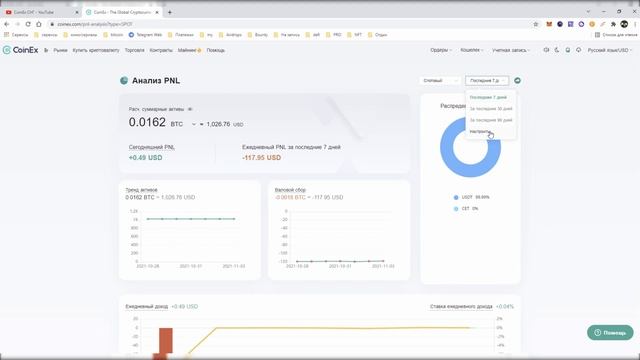Open the reading list in bookmarks bar
The width and height of the screenshot is (640, 360).
tap(616, 35)
